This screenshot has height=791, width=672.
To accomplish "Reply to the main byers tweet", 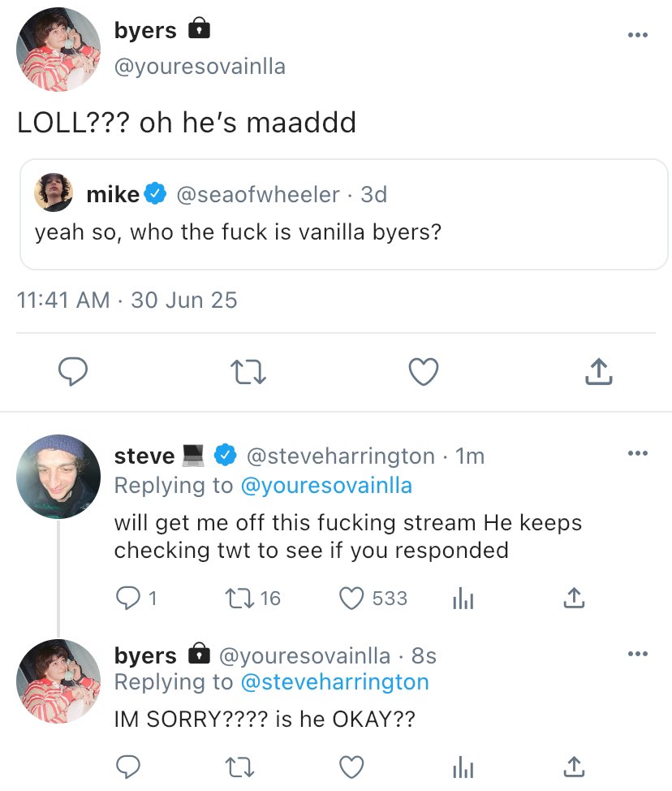I will coord(73,372).
